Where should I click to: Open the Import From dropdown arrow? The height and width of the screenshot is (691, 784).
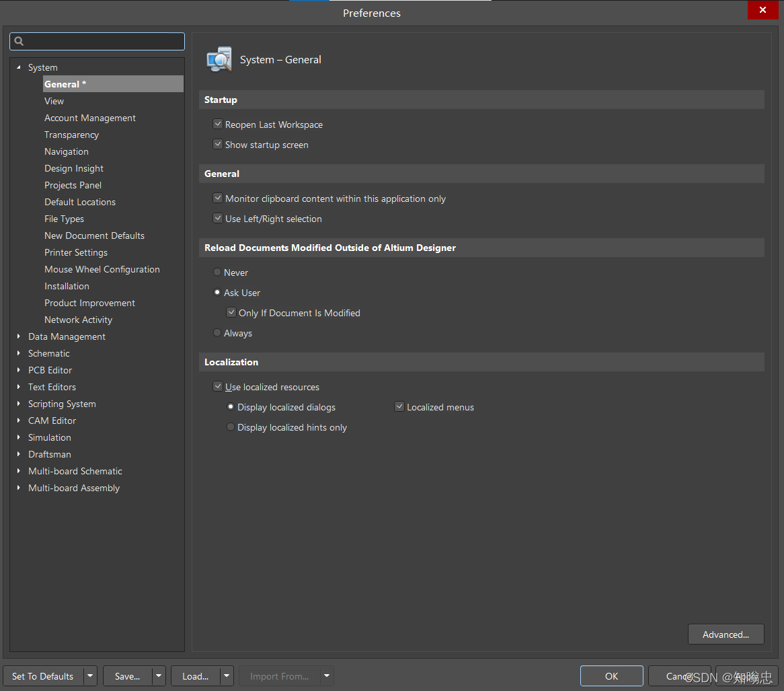(x=327, y=676)
